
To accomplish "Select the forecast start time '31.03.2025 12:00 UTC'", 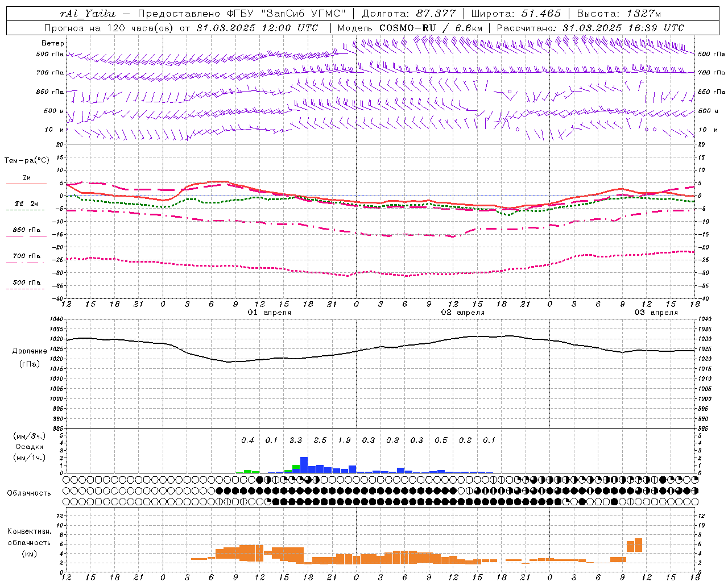I will 257,28.
